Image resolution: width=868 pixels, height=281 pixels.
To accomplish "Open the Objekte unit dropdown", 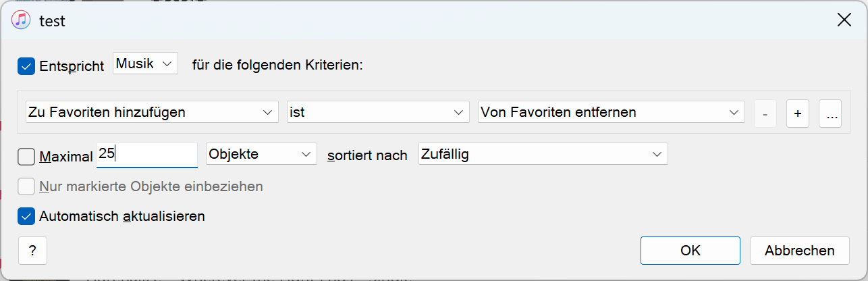I will (x=261, y=154).
